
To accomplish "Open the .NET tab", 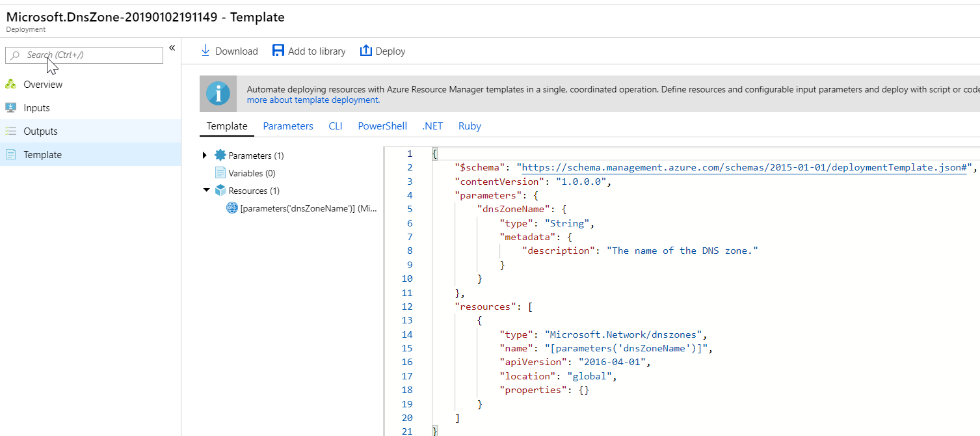I will click(x=432, y=126).
